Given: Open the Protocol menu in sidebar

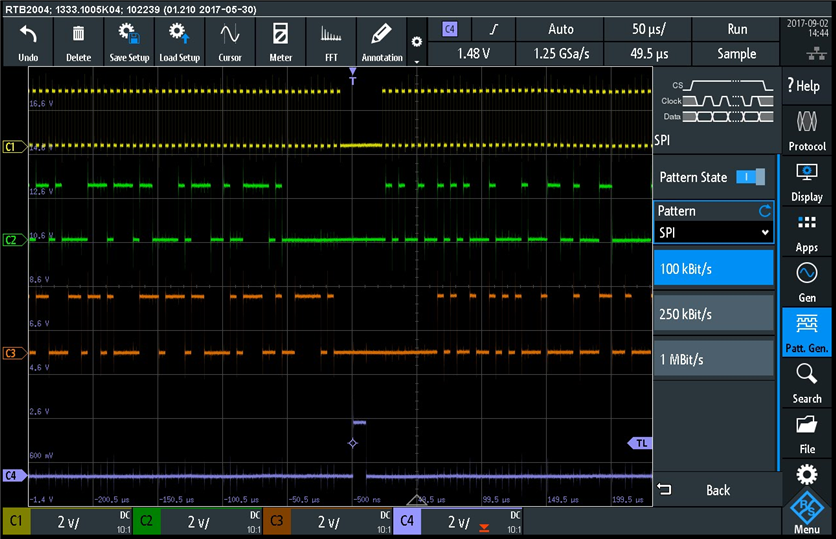Looking at the screenshot, I should pyautogui.click(x=807, y=130).
